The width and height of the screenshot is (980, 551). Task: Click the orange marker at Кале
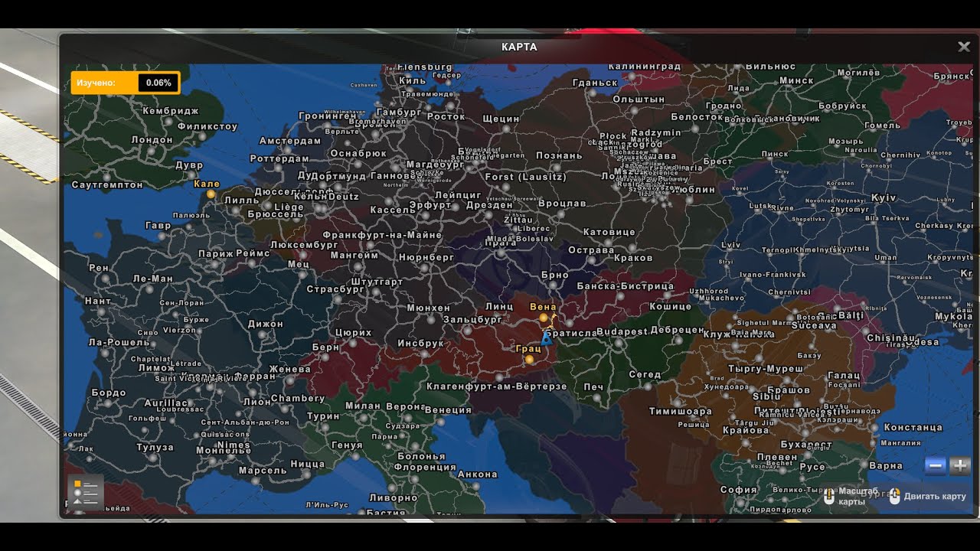[211, 194]
